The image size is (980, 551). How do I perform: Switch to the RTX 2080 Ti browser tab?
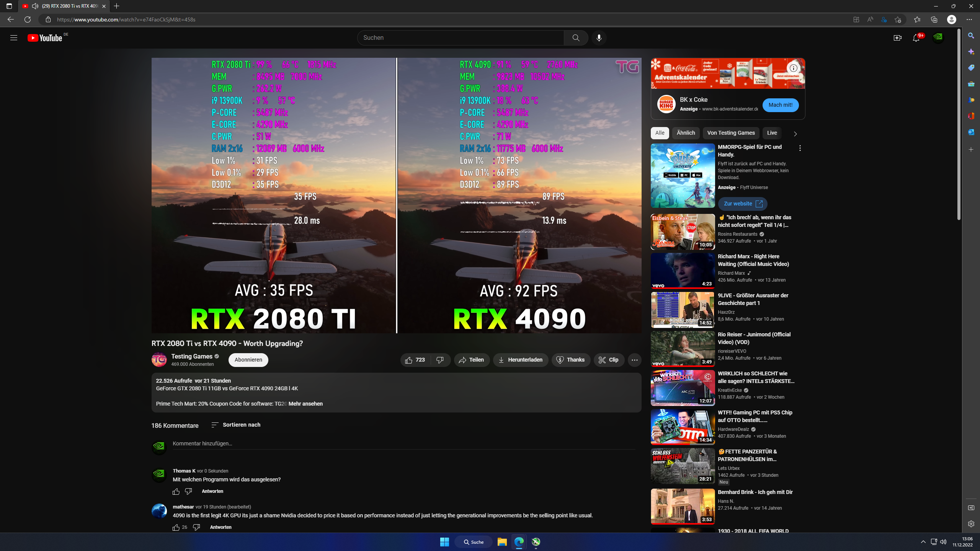point(64,6)
